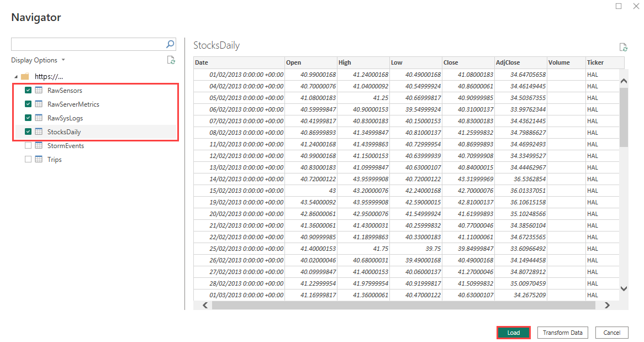Select the StormEvents tree item
Viewport: 644px width, 342px height.
pos(67,145)
